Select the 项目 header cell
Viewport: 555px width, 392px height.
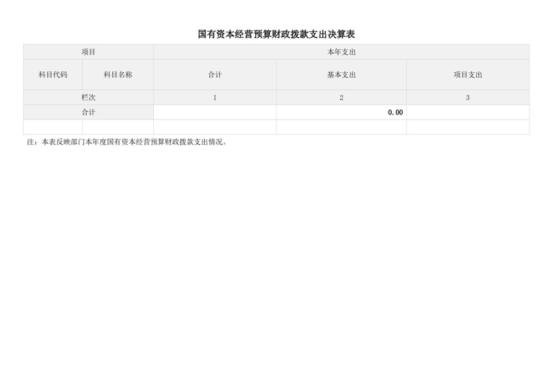pos(88,52)
